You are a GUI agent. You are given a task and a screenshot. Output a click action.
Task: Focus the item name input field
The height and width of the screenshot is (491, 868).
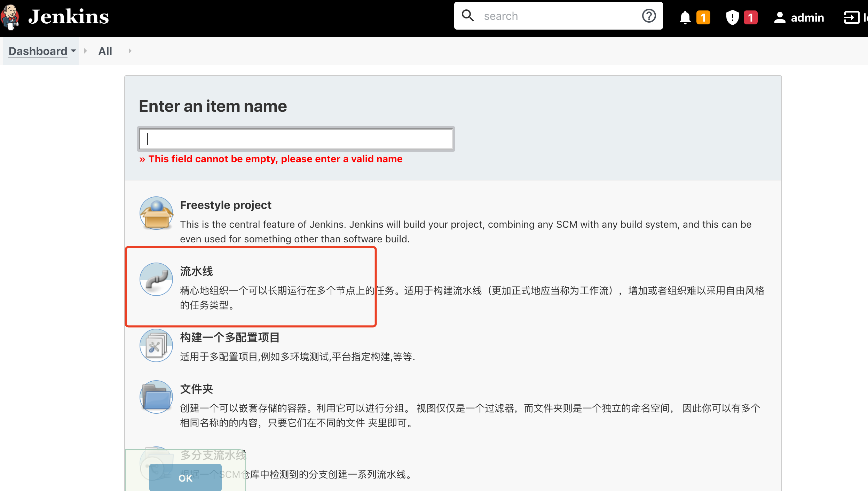click(296, 139)
